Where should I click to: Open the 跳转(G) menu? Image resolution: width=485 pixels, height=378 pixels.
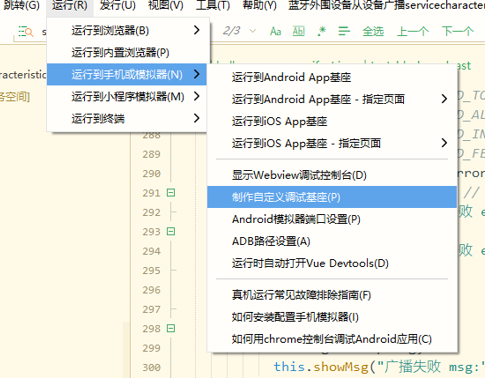point(21,6)
